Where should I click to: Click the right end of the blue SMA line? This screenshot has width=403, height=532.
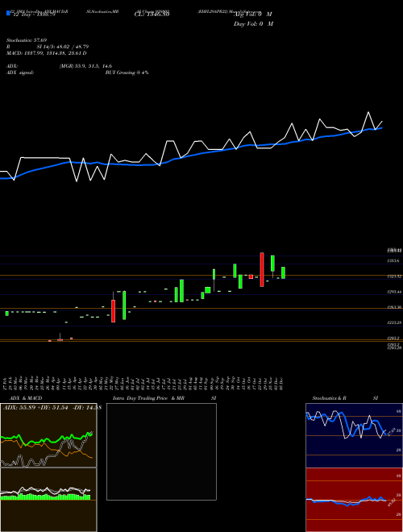coord(382,128)
